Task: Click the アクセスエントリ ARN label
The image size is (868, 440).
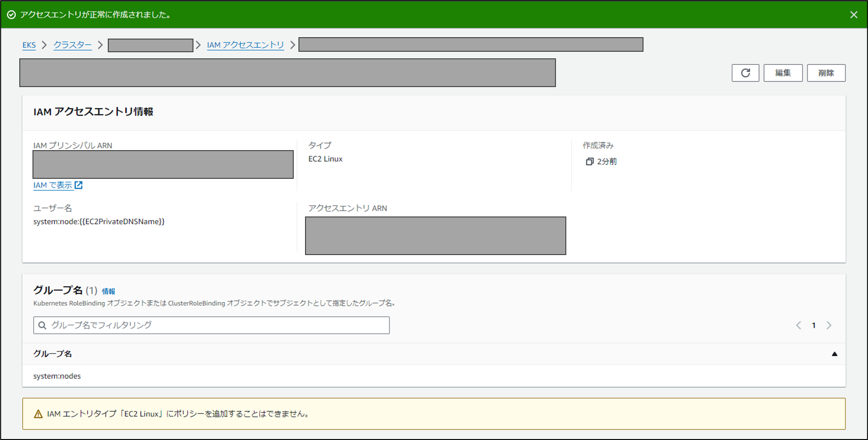Action: click(x=347, y=208)
